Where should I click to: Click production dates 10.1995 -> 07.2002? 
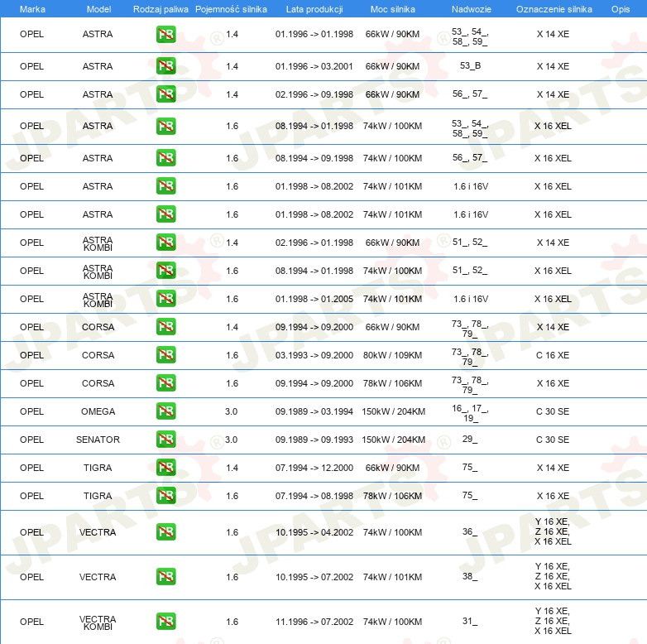coord(314,577)
